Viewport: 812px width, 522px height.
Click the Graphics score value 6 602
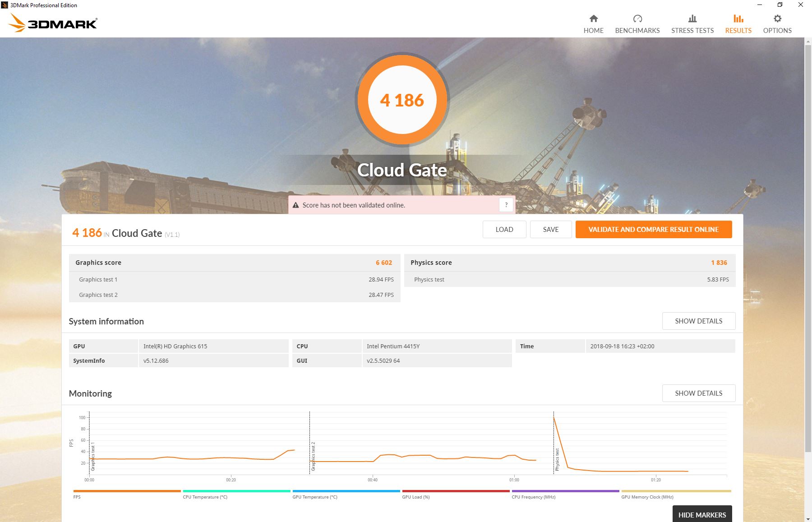(x=384, y=263)
